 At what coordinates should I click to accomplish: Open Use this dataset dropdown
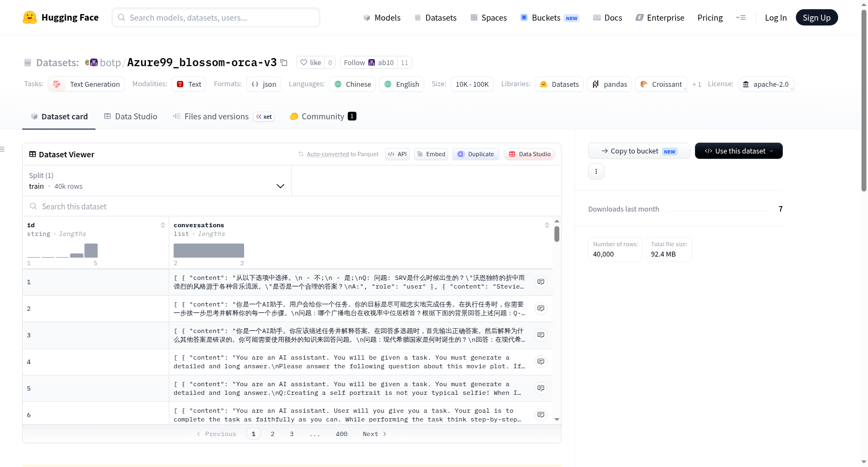739,151
